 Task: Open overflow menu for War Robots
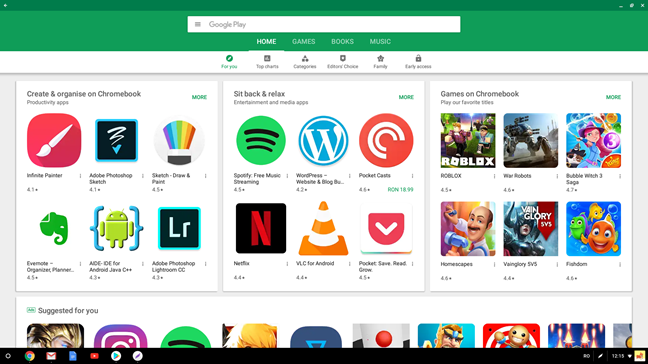point(557,176)
